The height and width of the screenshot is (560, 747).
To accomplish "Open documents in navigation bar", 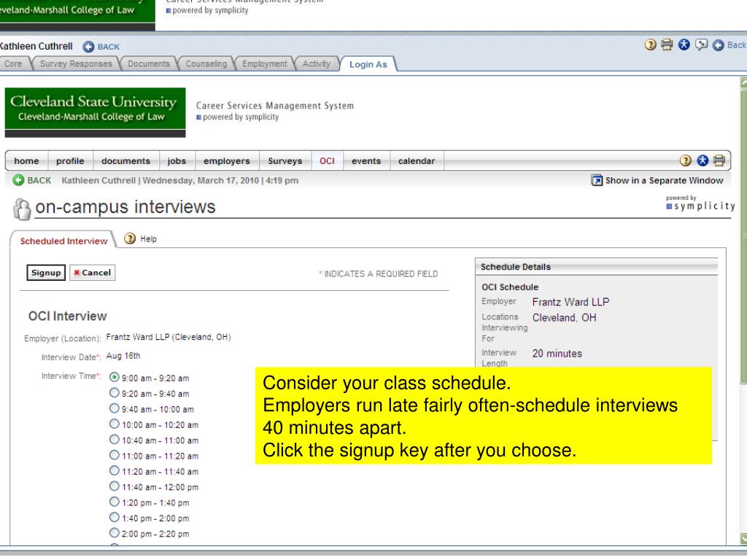I will click(125, 161).
